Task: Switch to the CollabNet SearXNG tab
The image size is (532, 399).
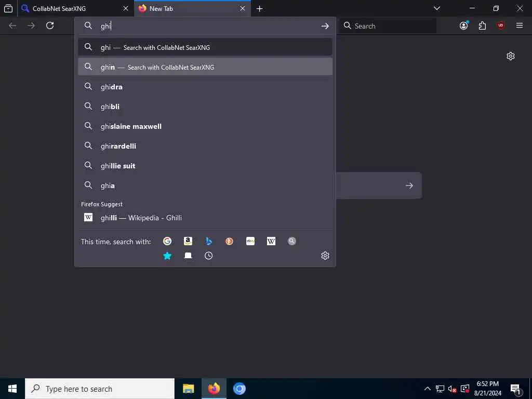Action: click(x=76, y=8)
